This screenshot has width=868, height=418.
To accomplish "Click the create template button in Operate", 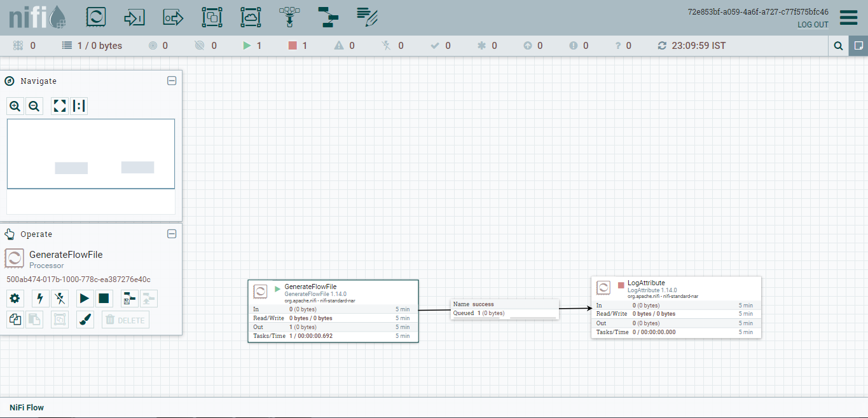I will pos(130,299).
